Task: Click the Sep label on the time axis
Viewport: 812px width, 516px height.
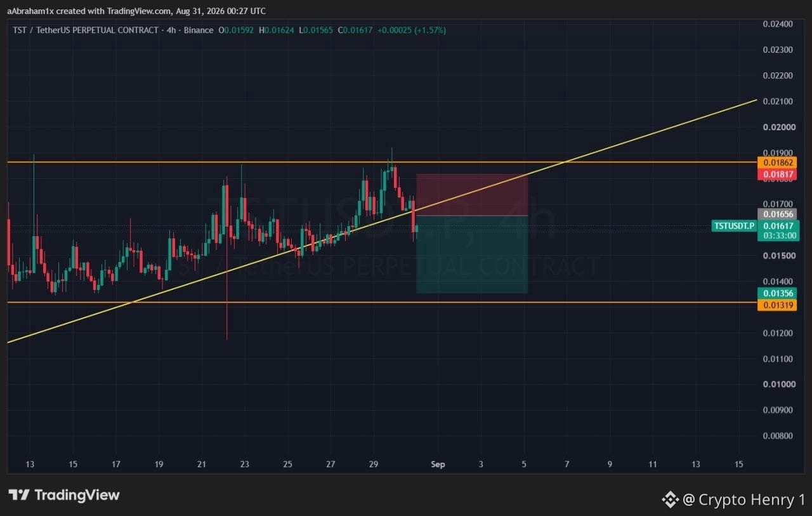Action: pos(438,465)
